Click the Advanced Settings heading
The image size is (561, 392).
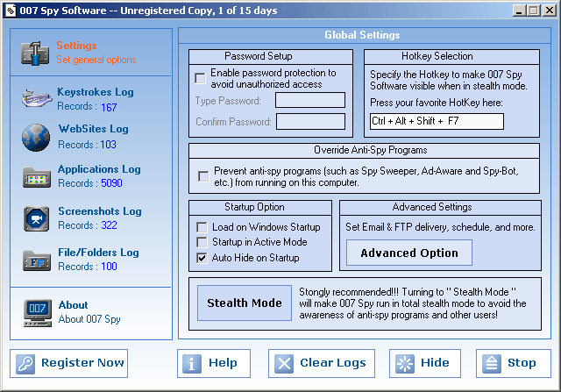tap(432, 207)
